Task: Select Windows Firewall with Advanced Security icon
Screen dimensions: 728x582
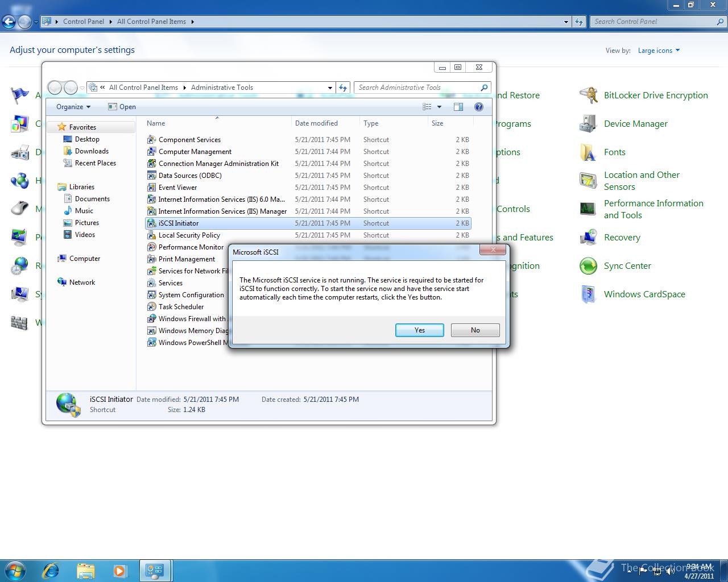Action: pyautogui.click(x=151, y=319)
